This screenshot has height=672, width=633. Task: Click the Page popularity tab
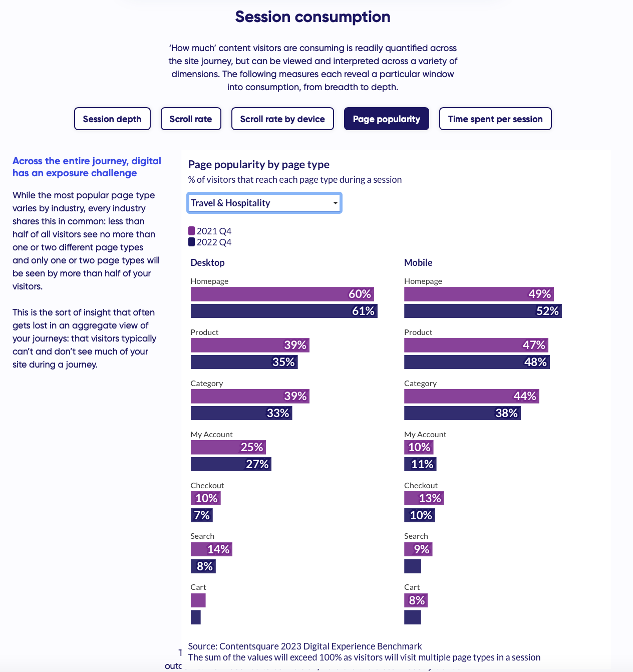coord(386,119)
